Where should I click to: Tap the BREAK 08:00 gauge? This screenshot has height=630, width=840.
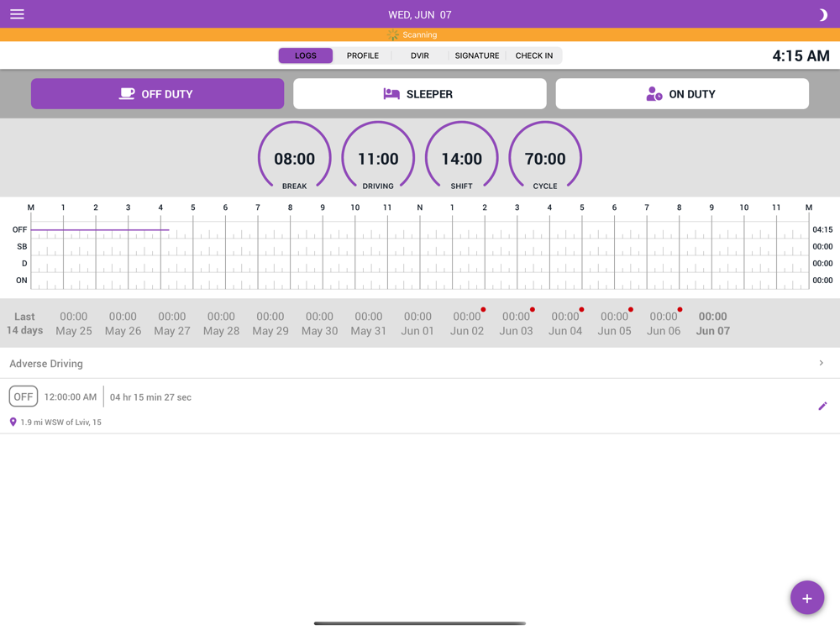point(295,157)
